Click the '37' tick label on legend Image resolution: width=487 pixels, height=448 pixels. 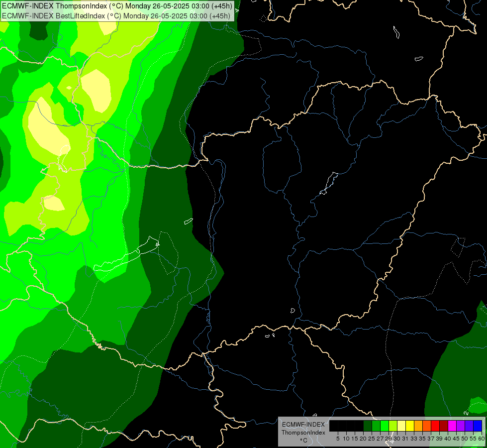pyautogui.click(x=431, y=439)
